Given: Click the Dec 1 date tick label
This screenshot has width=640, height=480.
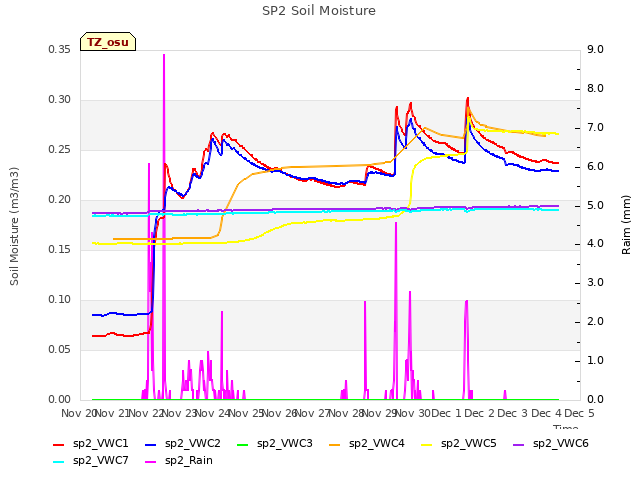Looking at the screenshot, I should (x=446, y=413).
